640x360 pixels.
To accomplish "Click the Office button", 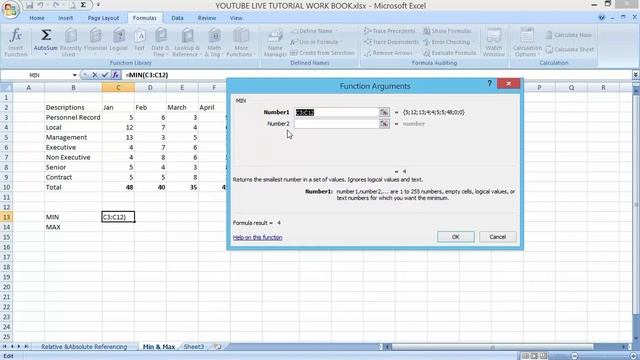I will pyautogui.click(x=10, y=9).
